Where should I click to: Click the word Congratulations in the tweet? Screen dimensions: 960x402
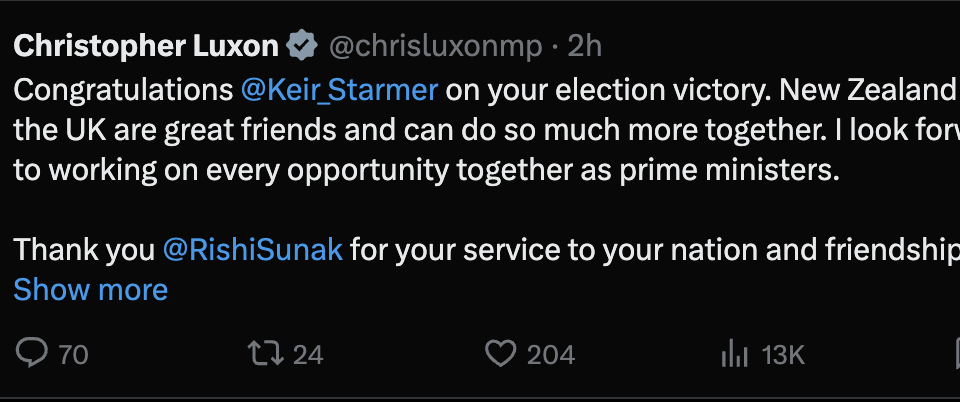(122, 90)
